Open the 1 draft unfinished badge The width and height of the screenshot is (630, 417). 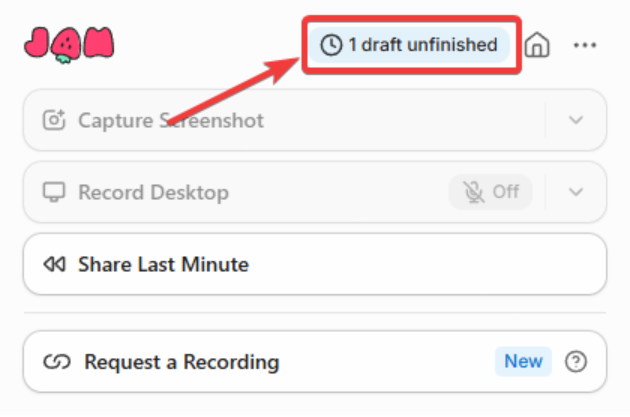point(409,45)
